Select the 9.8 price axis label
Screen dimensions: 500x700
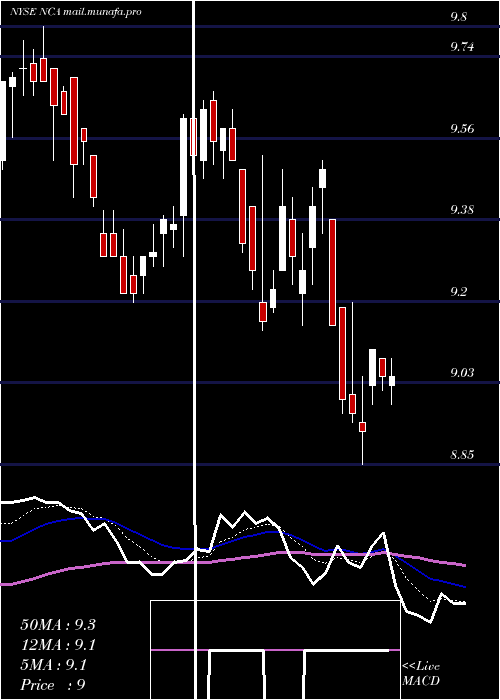point(459,17)
